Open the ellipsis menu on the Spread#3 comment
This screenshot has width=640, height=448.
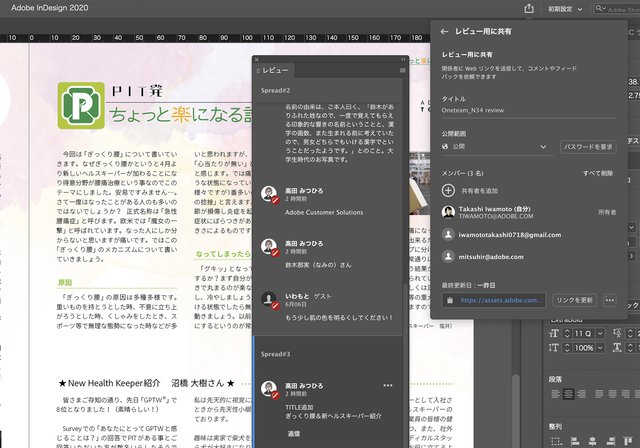click(388, 385)
